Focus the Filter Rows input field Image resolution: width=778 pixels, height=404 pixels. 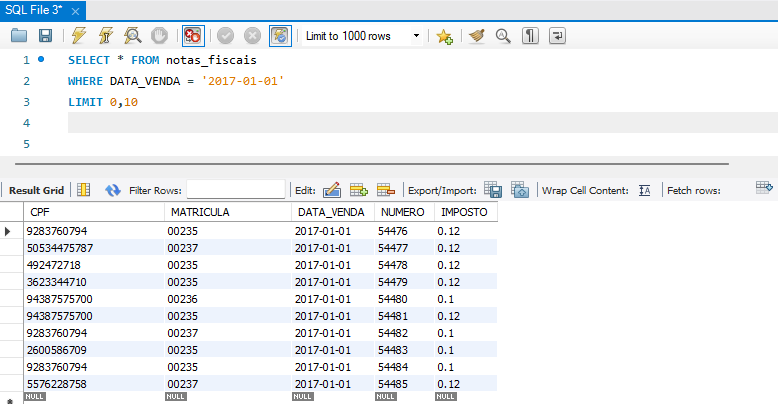point(236,190)
